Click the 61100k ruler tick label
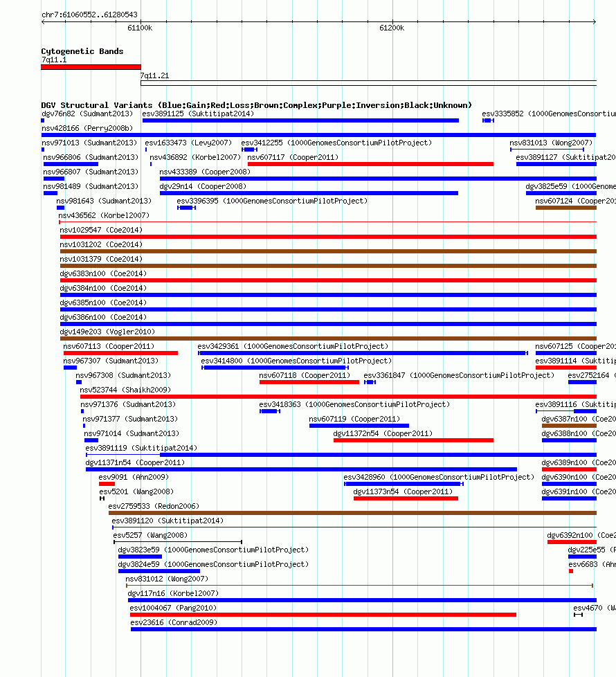The image size is (616, 677). 140,28
